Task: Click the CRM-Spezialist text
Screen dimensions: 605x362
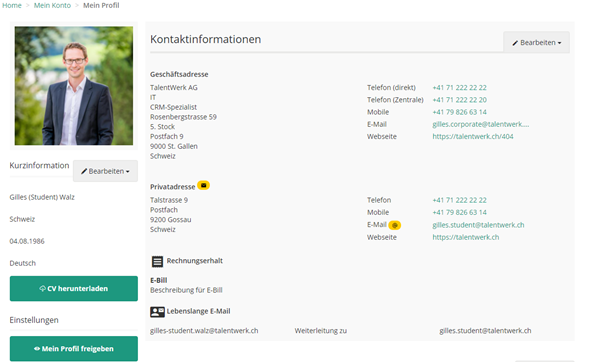Action: pyautogui.click(x=173, y=107)
